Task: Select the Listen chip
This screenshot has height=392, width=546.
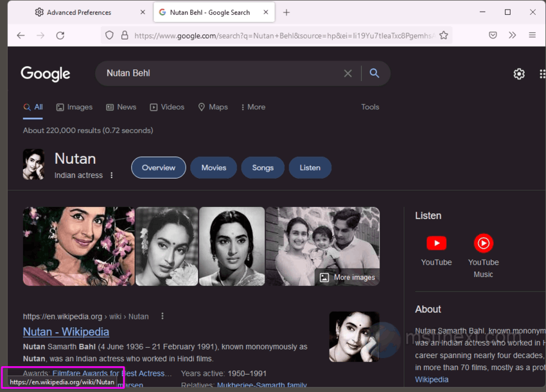Action: [x=310, y=168]
